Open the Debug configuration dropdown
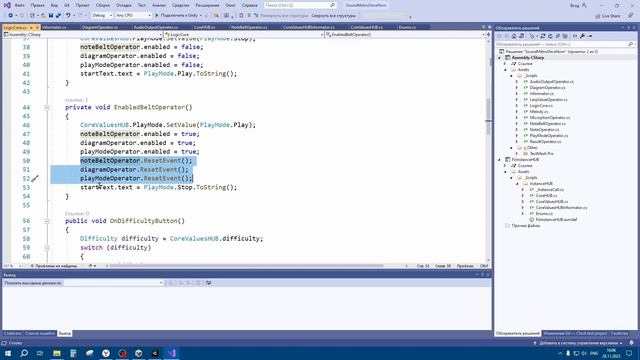 pos(102,16)
